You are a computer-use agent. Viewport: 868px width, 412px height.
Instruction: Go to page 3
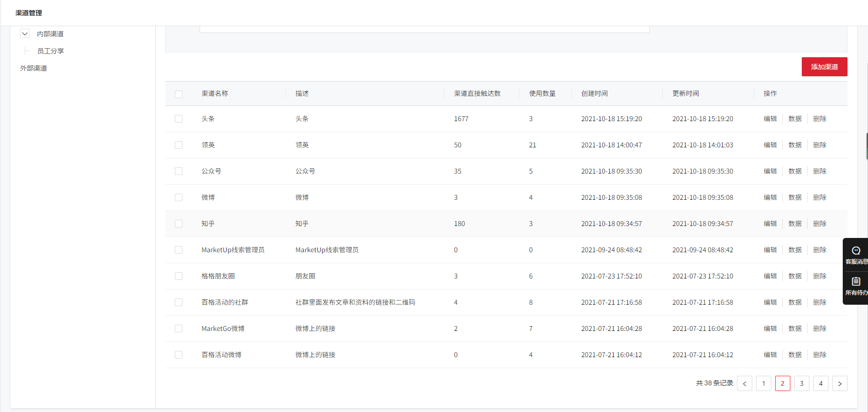(x=802, y=383)
